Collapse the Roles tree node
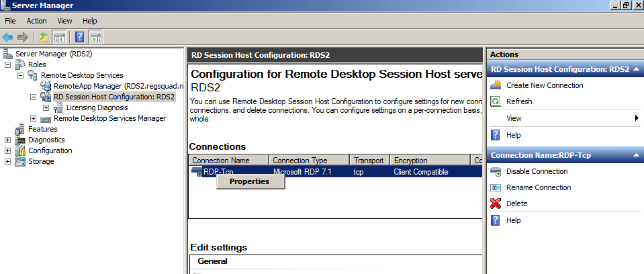The width and height of the screenshot is (644, 274). (8, 64)
